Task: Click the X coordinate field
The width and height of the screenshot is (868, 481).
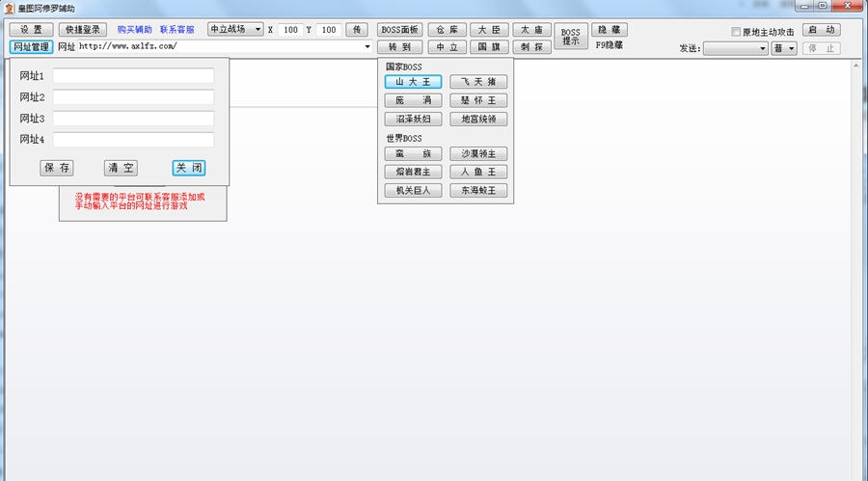Action: (x=290, y=30)
